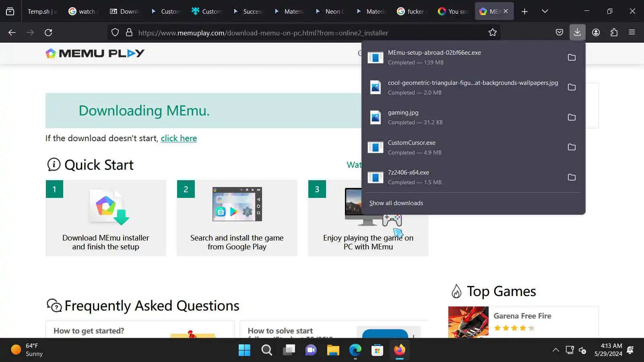The image size is (644, 362).
Task: Open the muted volume tray icon
Action: [582, 350]
